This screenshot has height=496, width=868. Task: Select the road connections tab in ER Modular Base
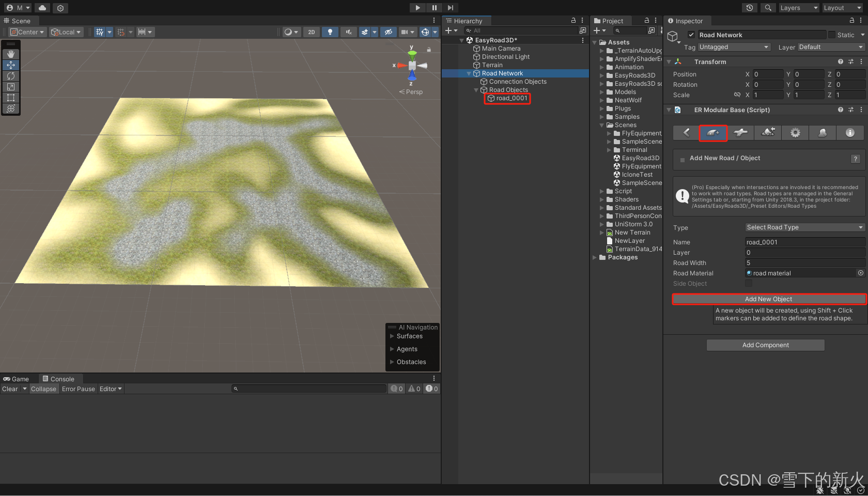(x=740, y=133)
